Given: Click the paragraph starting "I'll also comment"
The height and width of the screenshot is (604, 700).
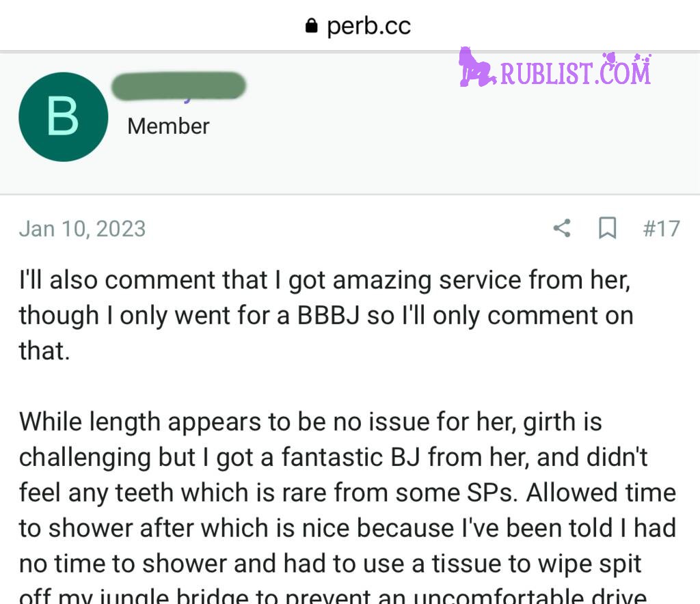Looking at the screenshot, I should coord(325,316).
